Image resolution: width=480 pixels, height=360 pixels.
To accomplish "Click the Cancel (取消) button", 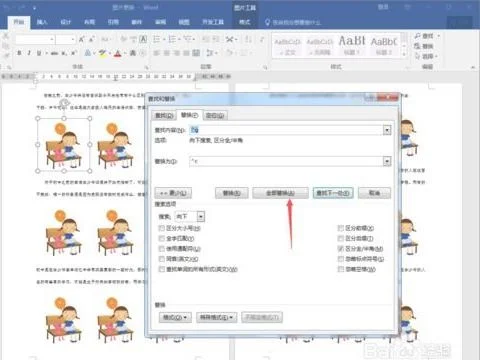I will point(374,193).
